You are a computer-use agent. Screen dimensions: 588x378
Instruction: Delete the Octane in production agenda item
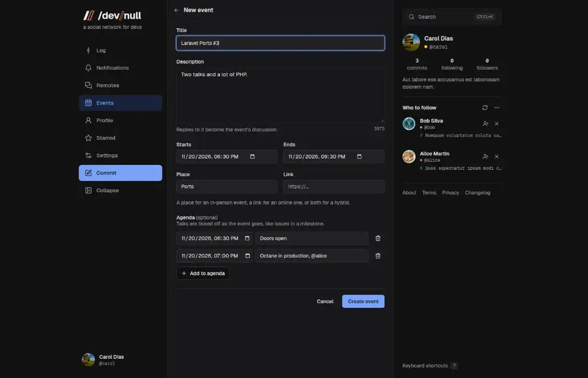coord(378,256)
